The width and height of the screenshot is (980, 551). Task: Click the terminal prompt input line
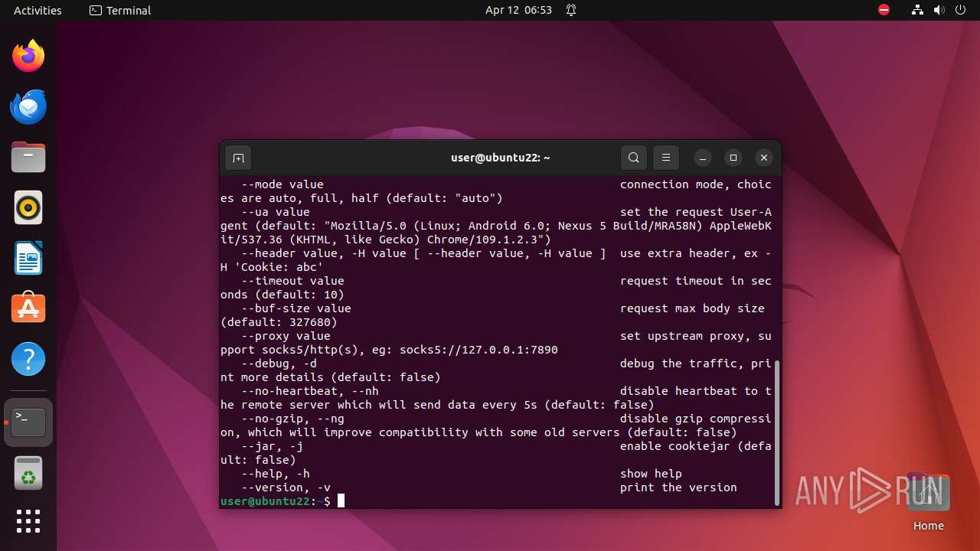(x=495, y=501)
